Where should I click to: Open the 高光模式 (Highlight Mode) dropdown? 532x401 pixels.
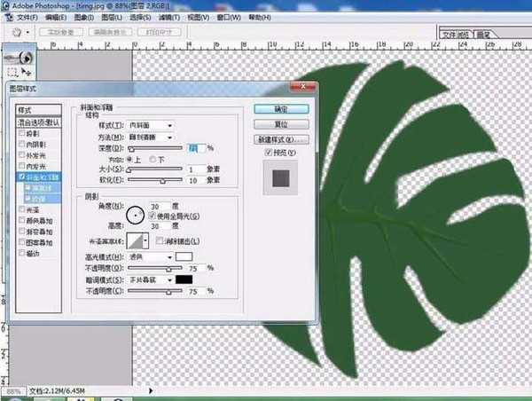pos(152,256)
